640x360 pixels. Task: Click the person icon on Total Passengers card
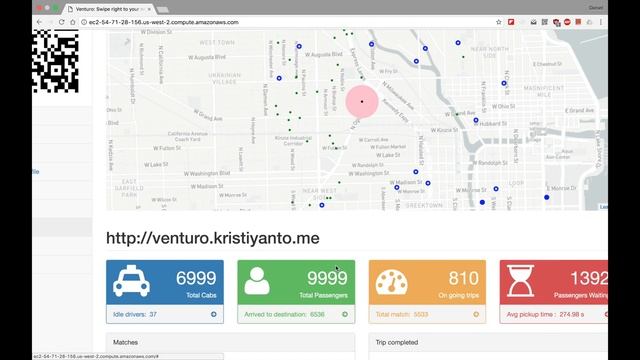(x=257, y=281)
